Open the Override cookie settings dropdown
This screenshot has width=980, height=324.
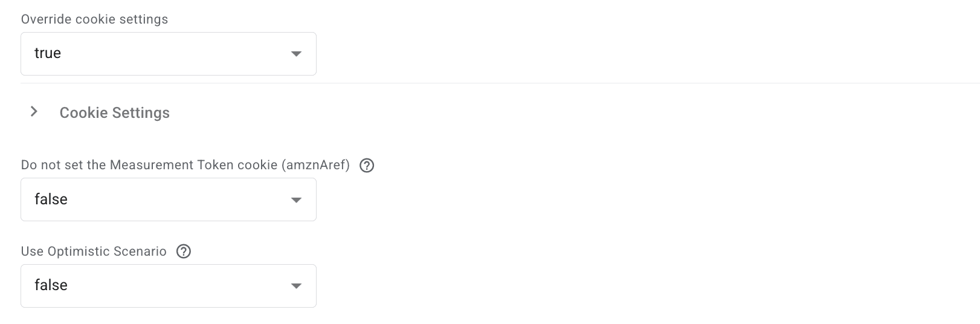(x=168, y=54)
